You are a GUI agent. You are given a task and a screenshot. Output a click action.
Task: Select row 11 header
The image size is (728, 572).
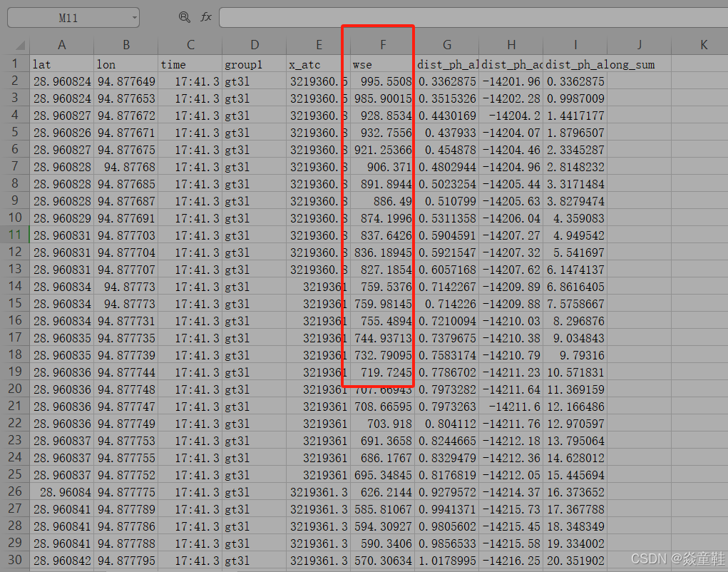[15, 235]
